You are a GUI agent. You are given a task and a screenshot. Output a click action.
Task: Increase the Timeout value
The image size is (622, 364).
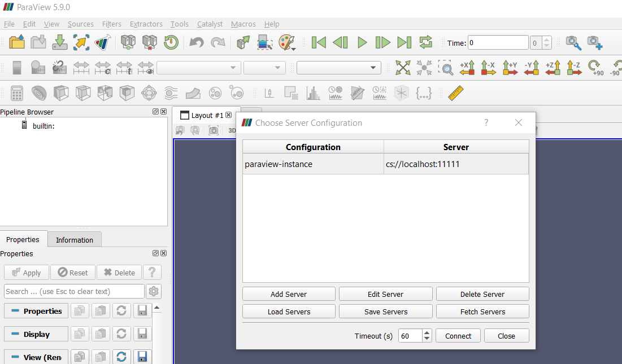pos(427,333)
